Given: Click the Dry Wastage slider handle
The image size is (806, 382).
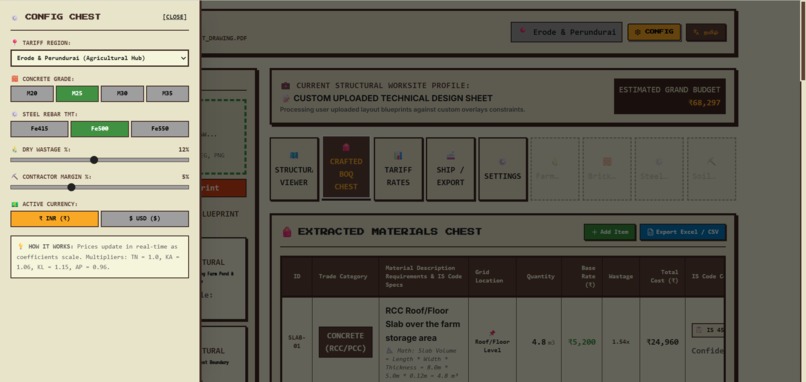Looking at the screenshot, I should point(94,160).
